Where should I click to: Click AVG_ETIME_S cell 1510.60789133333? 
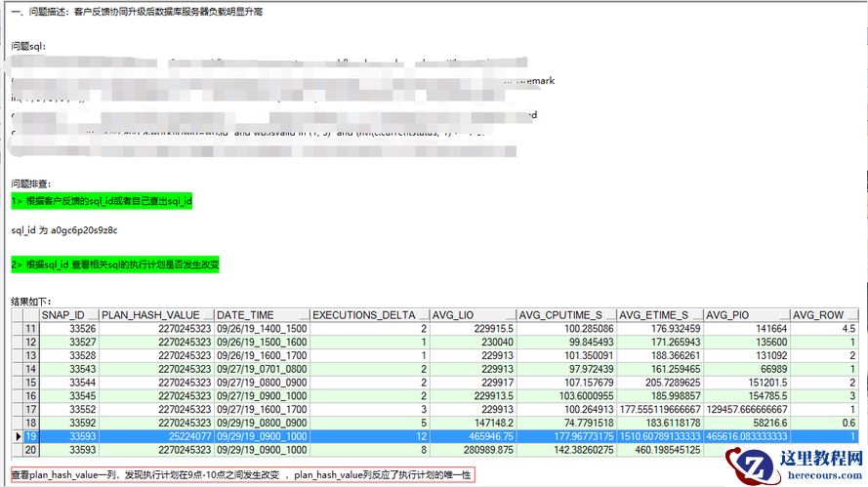659,436
